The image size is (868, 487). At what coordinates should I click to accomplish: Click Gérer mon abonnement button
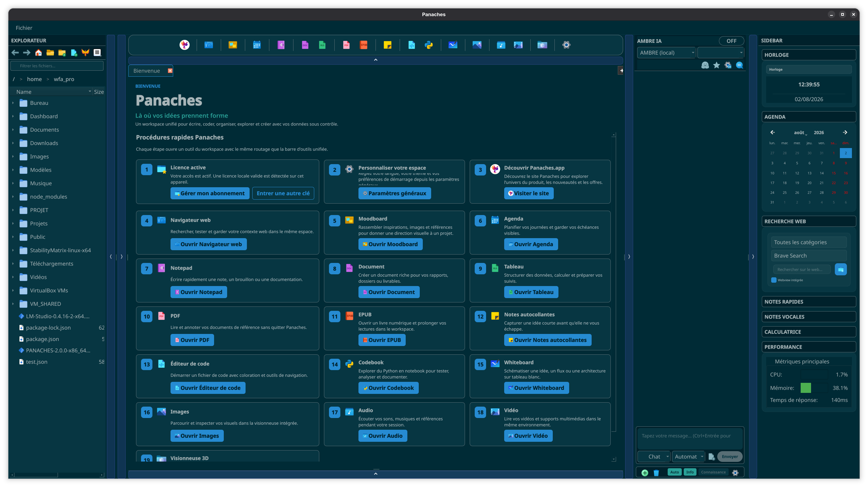[210, 193]
